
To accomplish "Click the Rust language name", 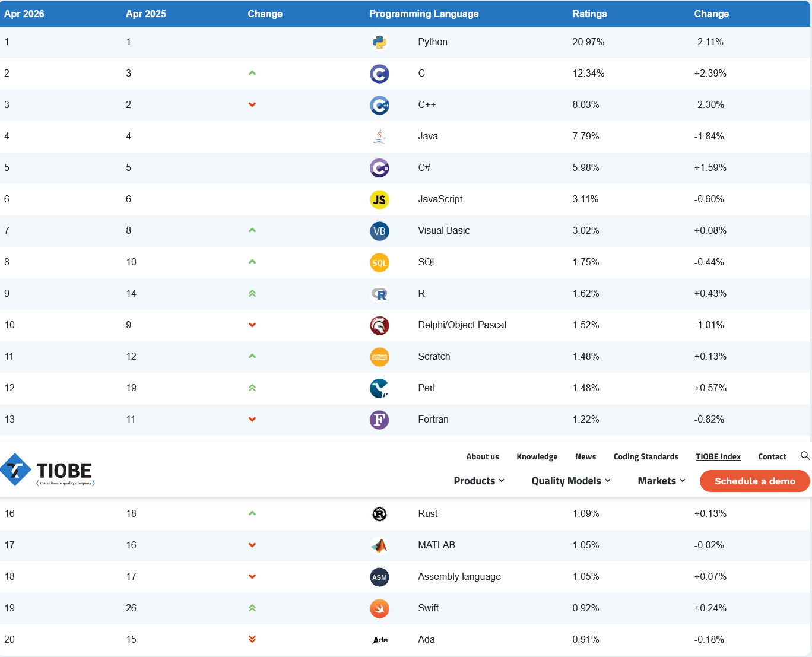I will pyautogui.click(x=427, y=513).
